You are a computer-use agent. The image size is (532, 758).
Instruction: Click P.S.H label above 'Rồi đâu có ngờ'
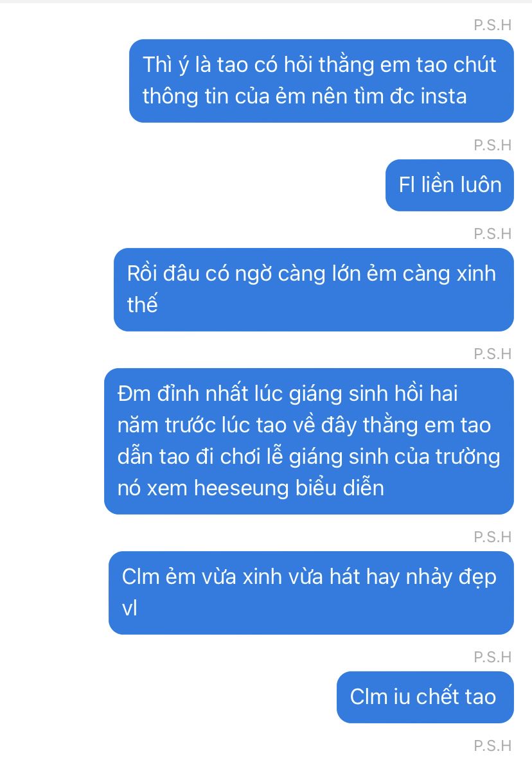point(492,233)
